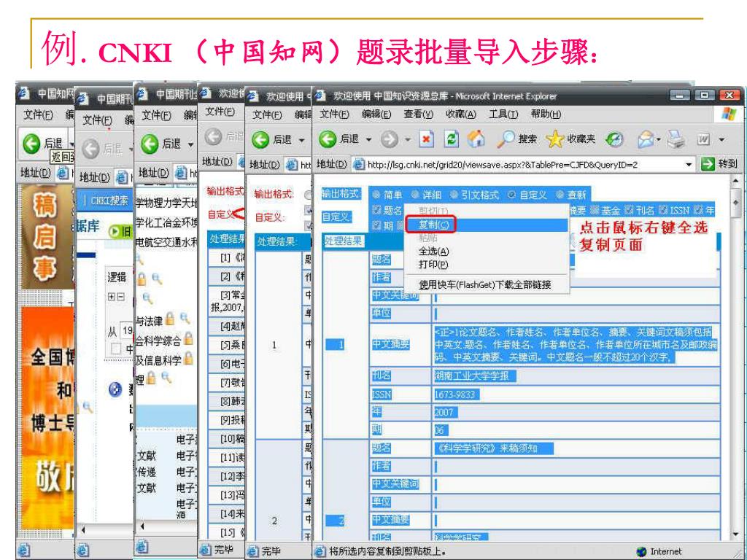
Task: Click the Home icon in the toolbar
Action: (x=476, y=139)
